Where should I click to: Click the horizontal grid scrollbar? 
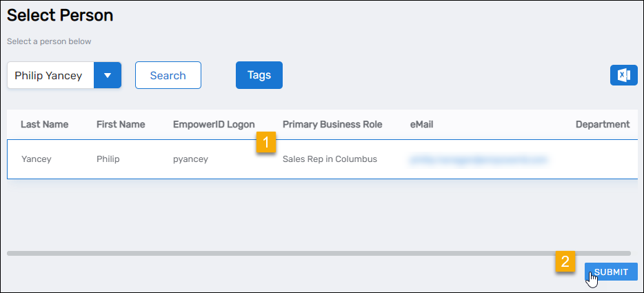pyautogui.click(x=318, y=254)
